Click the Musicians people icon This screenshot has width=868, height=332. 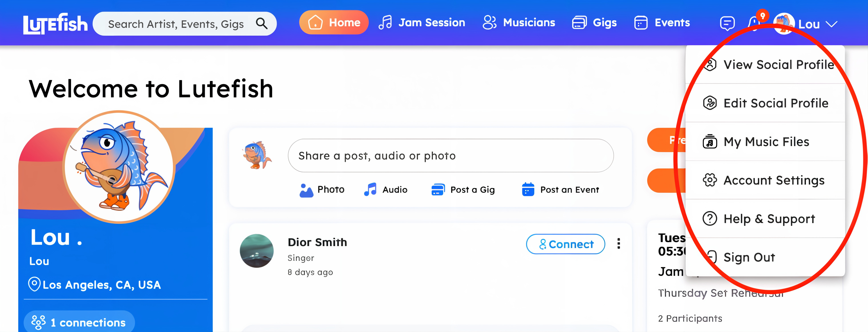point(489,22)
